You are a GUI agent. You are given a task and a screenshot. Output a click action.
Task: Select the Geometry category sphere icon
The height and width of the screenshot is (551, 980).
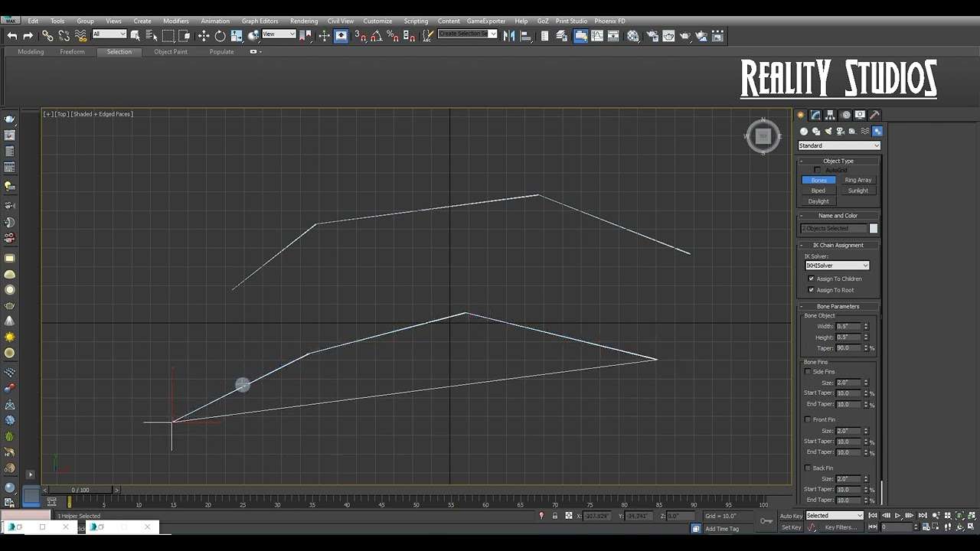[804, 132]
